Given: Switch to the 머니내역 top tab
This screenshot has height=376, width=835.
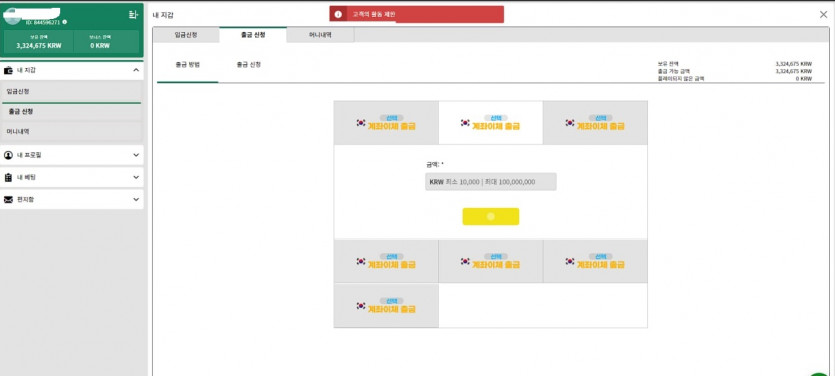Looking at the screenshot, I should click(x=320, y=35).
